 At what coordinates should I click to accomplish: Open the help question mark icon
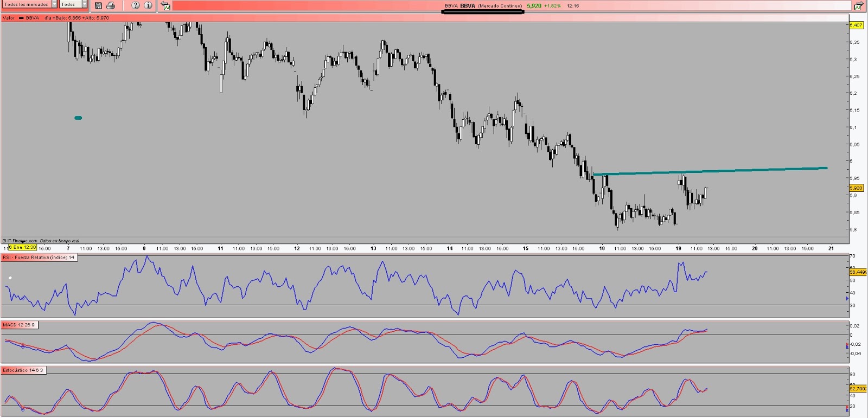point(135,5)
